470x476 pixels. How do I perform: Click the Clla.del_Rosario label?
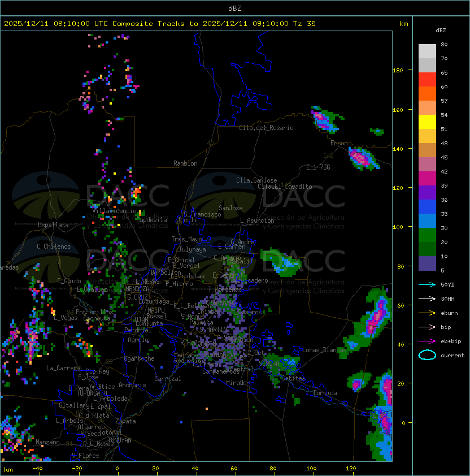click(x=266, y=128)
